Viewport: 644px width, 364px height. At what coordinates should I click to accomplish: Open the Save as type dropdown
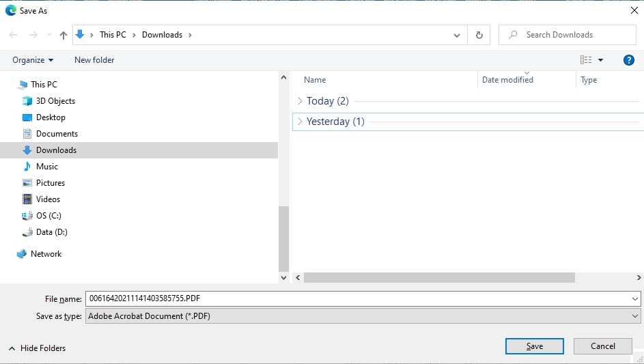363,316
